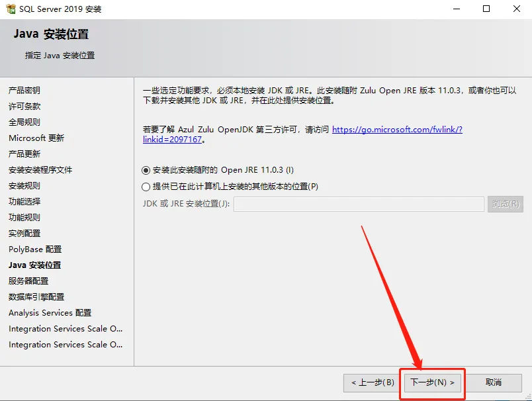
Task: Select 数据库引擎配置 step in sidebar
Action: [36, 297]
